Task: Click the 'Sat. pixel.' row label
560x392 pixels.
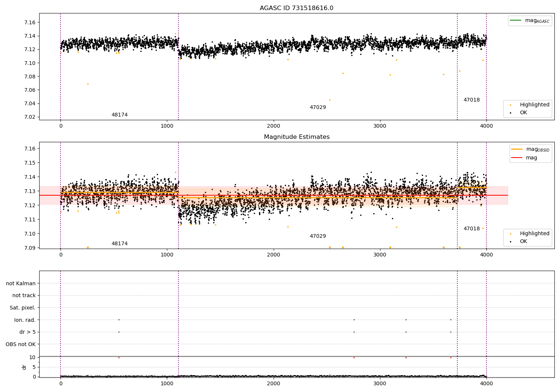Action: [x=23, y=308]
